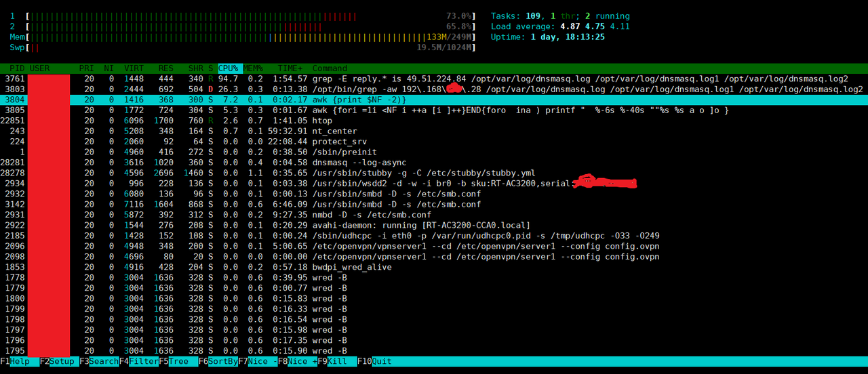
Task: Click the Load average values
Action: click(x=595, y=26)
